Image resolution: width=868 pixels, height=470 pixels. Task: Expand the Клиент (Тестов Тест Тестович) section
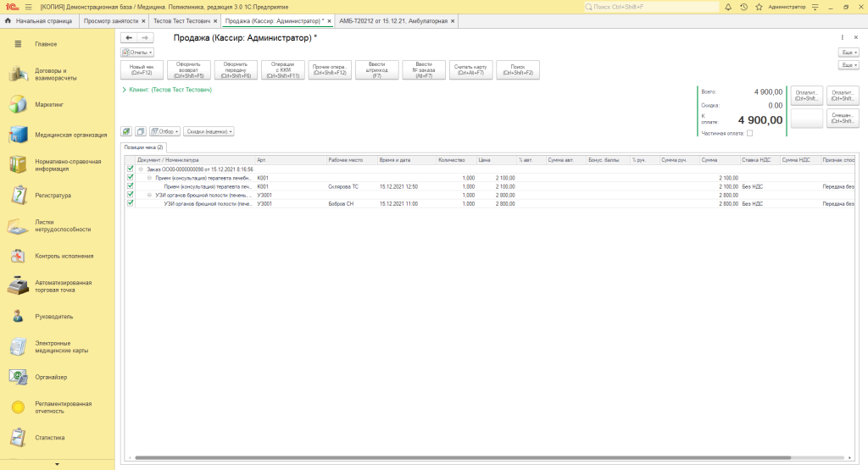pyautogui.click(x=125, y=89)
